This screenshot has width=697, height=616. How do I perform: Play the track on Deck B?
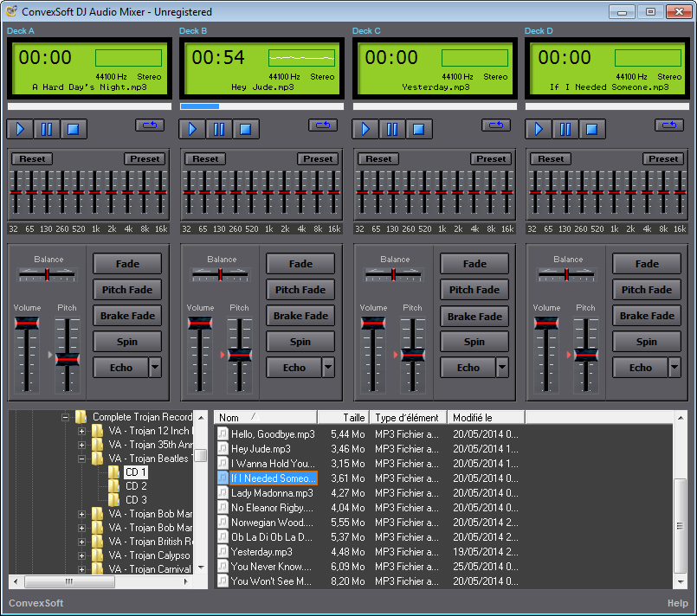(192, 129)
